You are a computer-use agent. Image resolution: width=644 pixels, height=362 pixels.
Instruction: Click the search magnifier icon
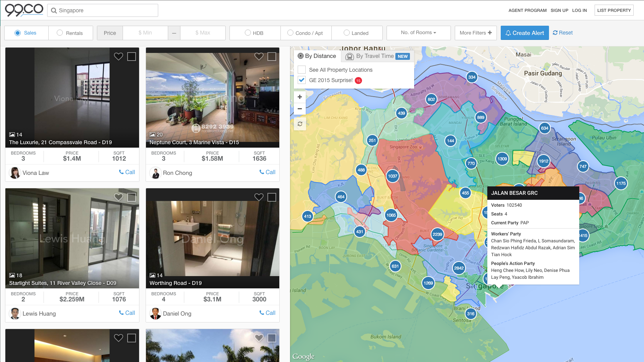coord(54,10)
